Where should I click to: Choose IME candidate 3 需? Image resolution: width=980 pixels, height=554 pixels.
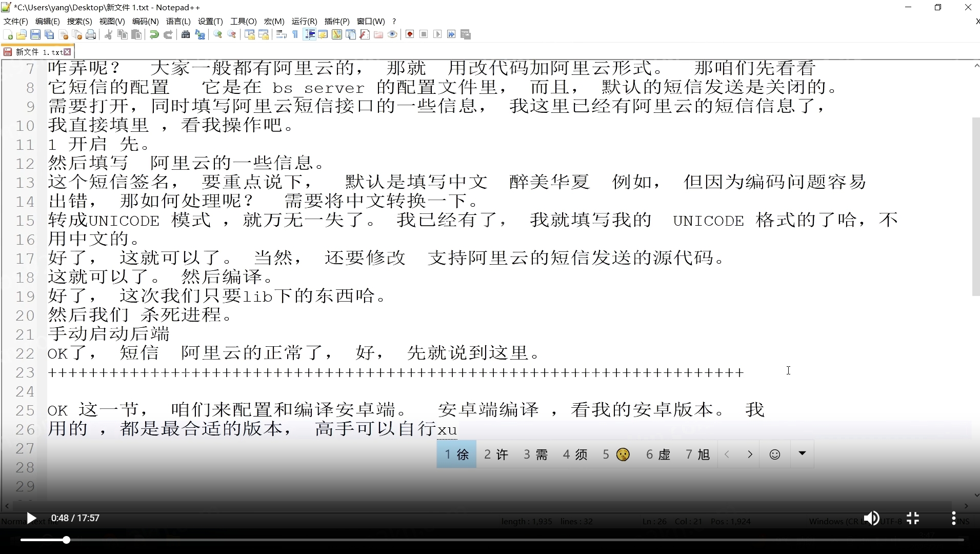535,454
